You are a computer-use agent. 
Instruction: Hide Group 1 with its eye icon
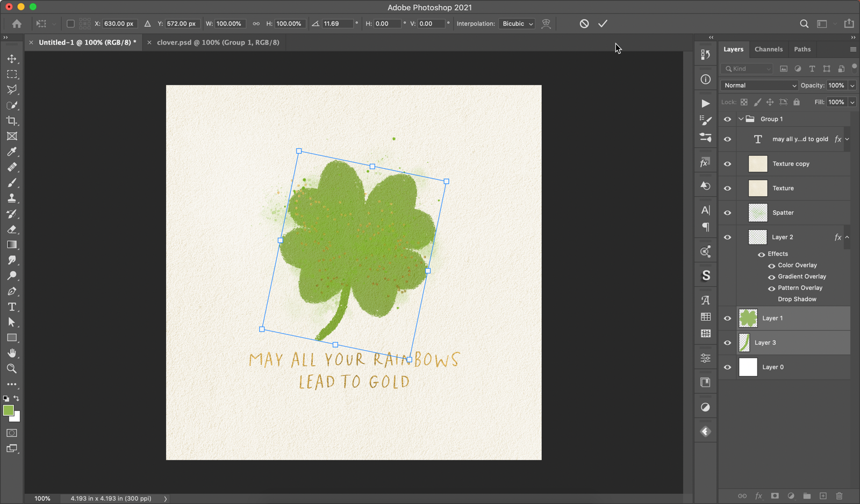[727, 119]
